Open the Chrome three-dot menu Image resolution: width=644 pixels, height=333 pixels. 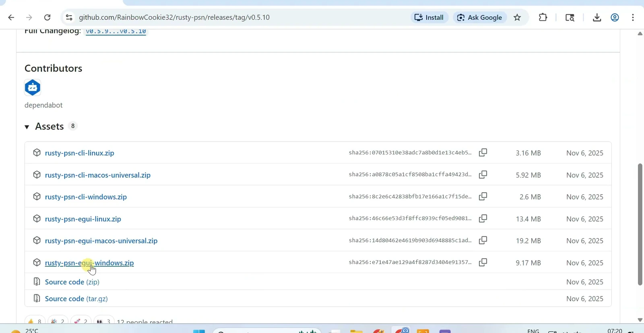pos(633,17)
